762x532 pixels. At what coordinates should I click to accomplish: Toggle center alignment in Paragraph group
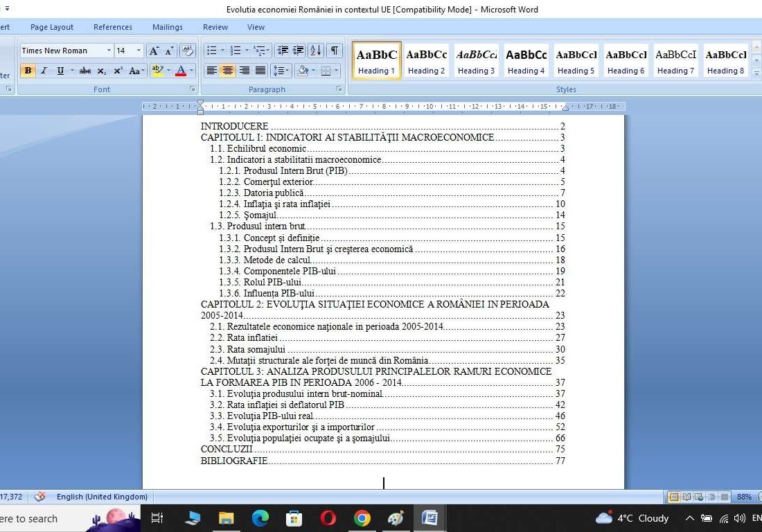click(x=228, y=70)
